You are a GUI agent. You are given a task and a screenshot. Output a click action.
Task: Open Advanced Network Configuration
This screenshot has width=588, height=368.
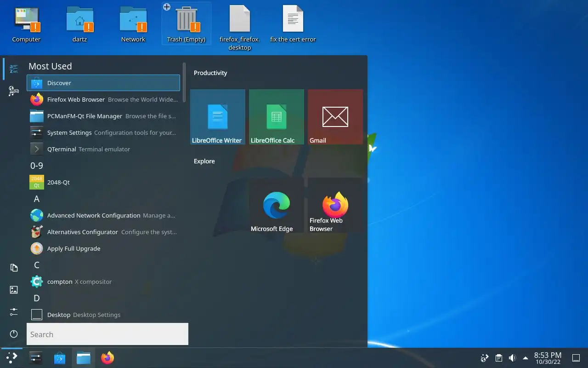tap(103, 215)
